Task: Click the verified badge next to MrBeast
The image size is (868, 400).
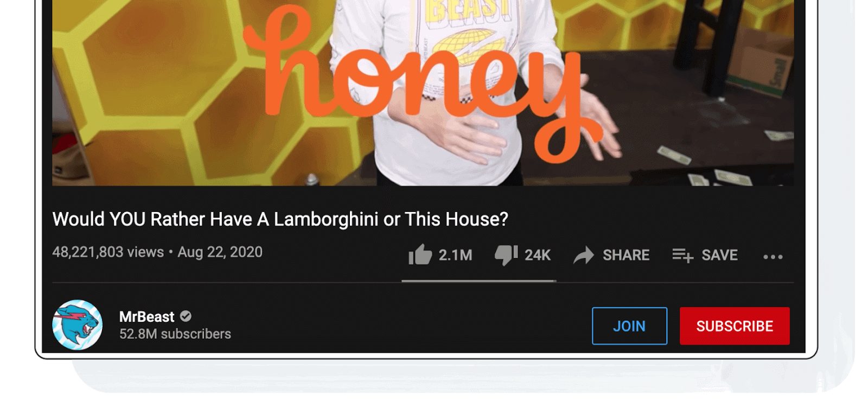Action: pos(186,316)
